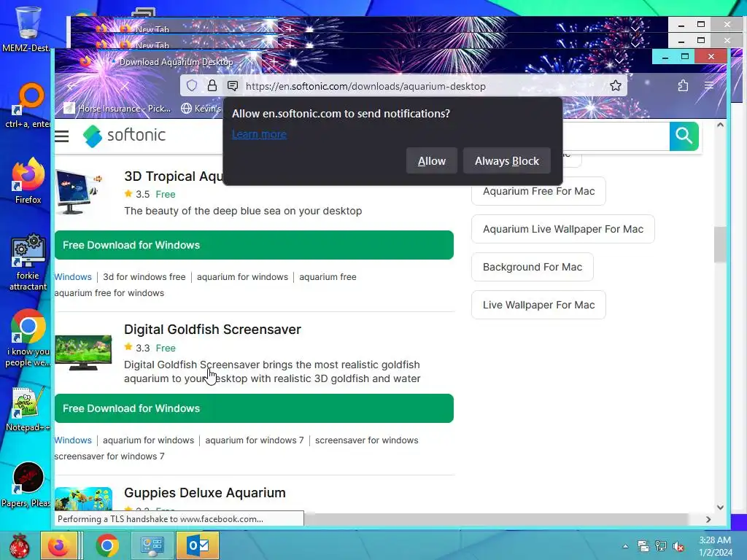Click the horizontal scroll right arrow
This screenshot has height=560, width=747.
(x=708, y=519)
